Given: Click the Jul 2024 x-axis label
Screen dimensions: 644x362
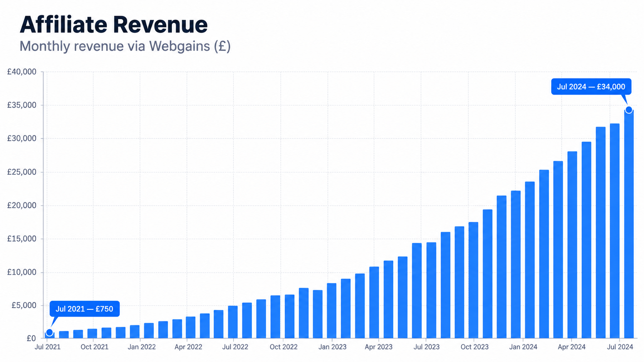Looking at the screenshot, I should tap(620, 347).
